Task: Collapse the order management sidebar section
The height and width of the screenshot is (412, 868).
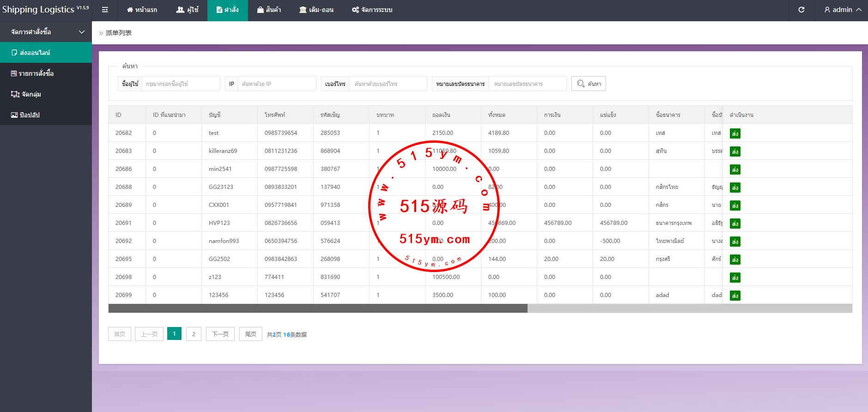Action: pyautogui.click(x=46, y=32)
